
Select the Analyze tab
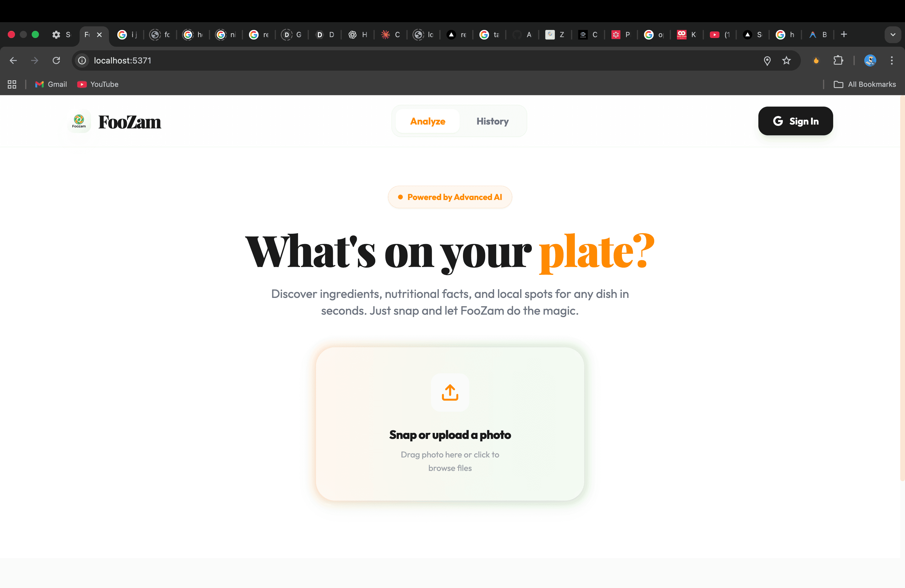[x=427, y=121]
